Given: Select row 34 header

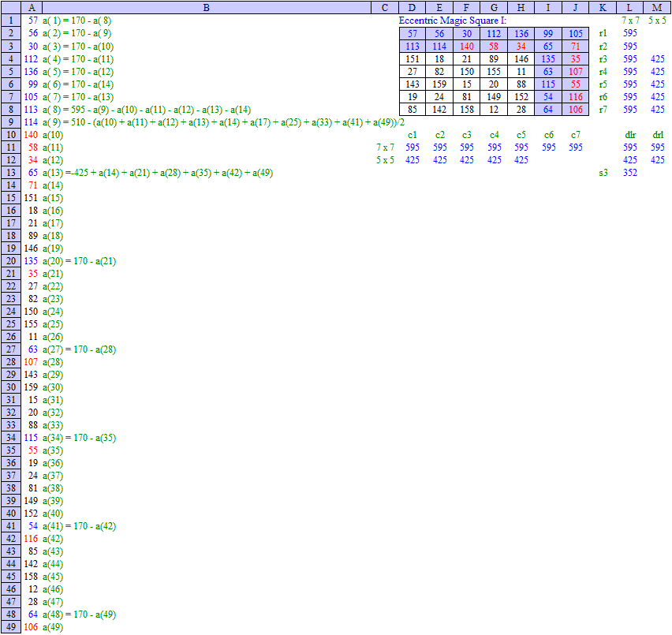Looking at the screenshot, I should 11,438.
